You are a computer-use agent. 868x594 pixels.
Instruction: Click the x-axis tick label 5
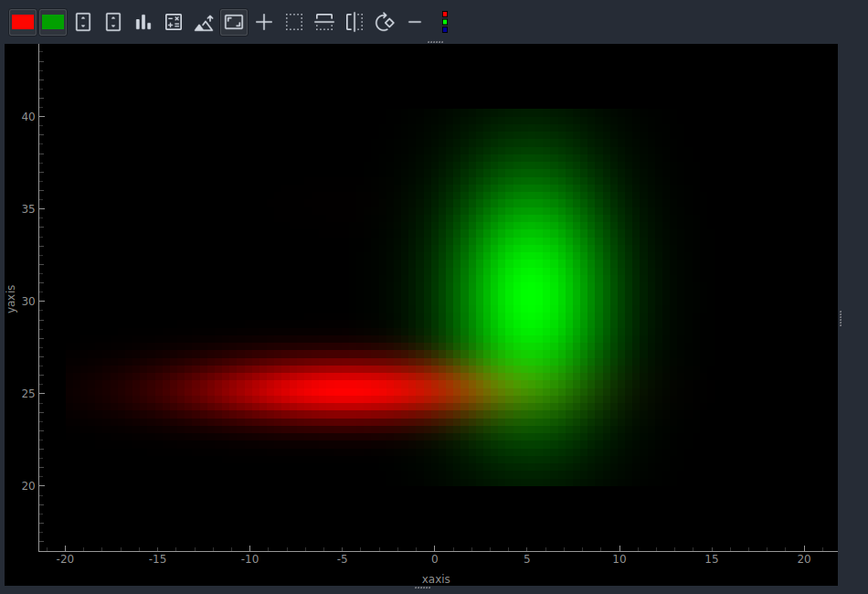(x=527, y=559)
